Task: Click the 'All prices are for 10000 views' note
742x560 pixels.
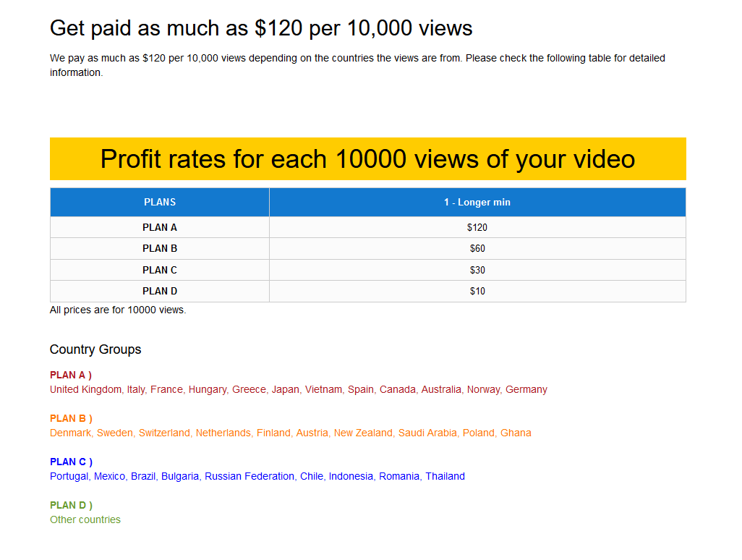Action: click(x=118, y=310)
